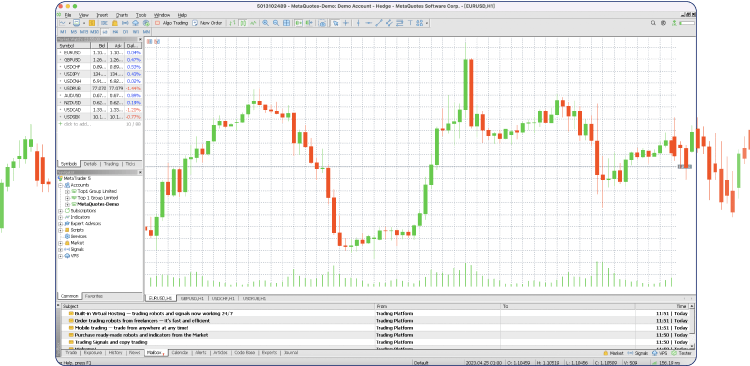
Task: Toggle the Algo Trading button
Action: point(172,22)
